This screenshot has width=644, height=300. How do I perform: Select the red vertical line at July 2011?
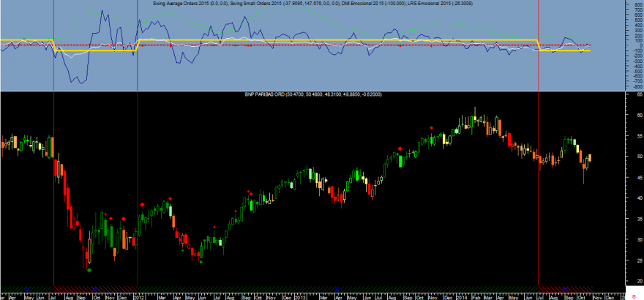[54, 143]
